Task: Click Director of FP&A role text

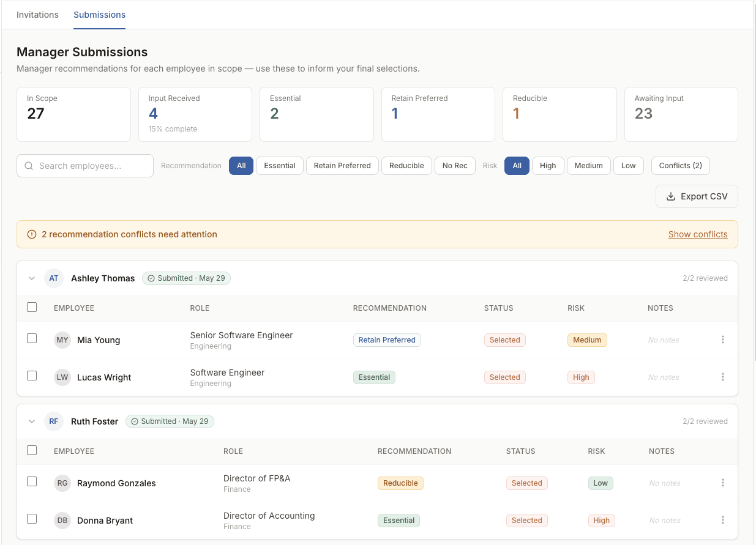Action: 257,478
